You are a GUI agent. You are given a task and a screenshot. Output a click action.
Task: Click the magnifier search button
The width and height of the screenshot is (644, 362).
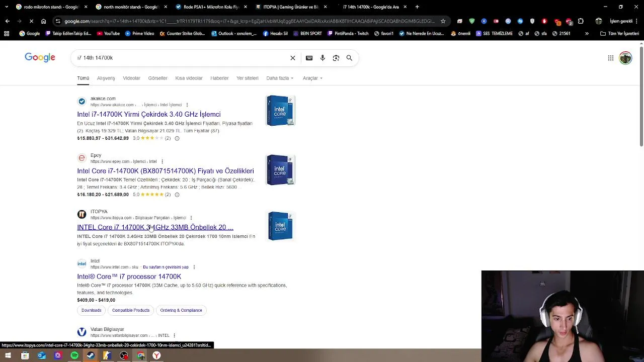click(x=349, y=58)
